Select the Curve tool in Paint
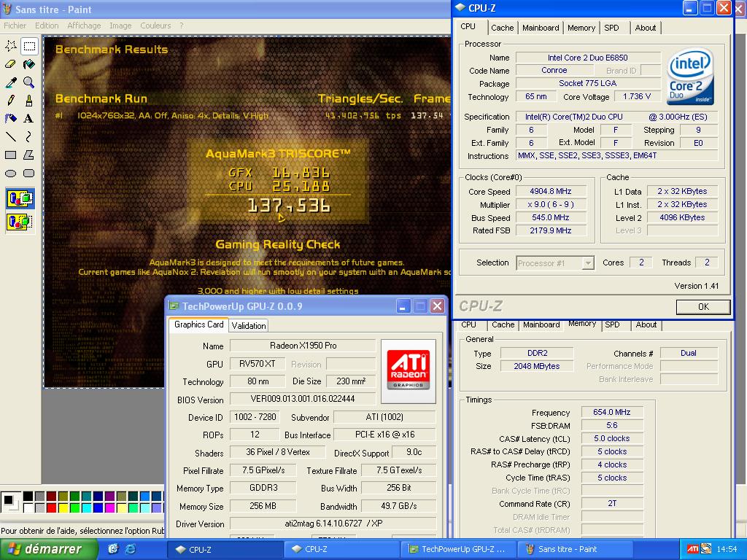The image size is (747, 560). pyautogui.click(x=29, y=136)
